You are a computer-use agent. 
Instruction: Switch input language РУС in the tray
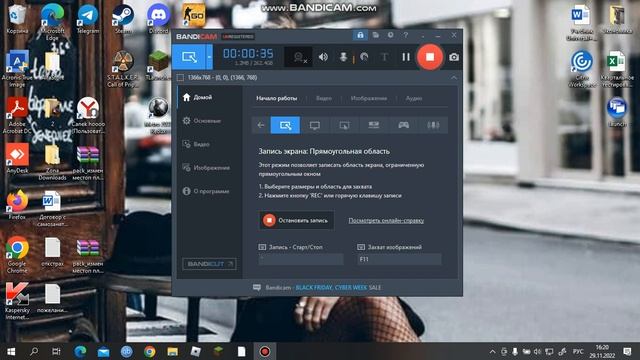tap(578, 351)
